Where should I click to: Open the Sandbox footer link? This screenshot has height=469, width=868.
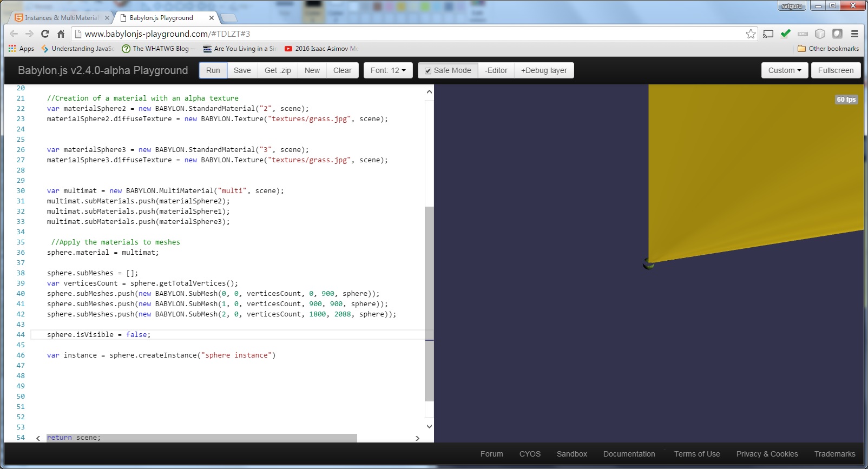pos(572,454)
